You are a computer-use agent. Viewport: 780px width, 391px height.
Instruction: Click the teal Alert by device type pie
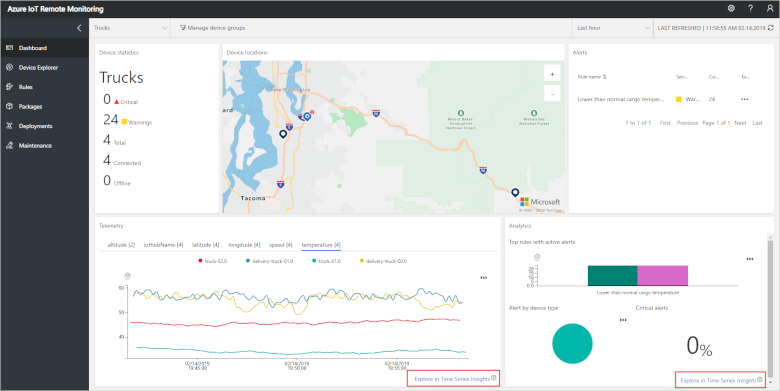(x=572, y=343)
